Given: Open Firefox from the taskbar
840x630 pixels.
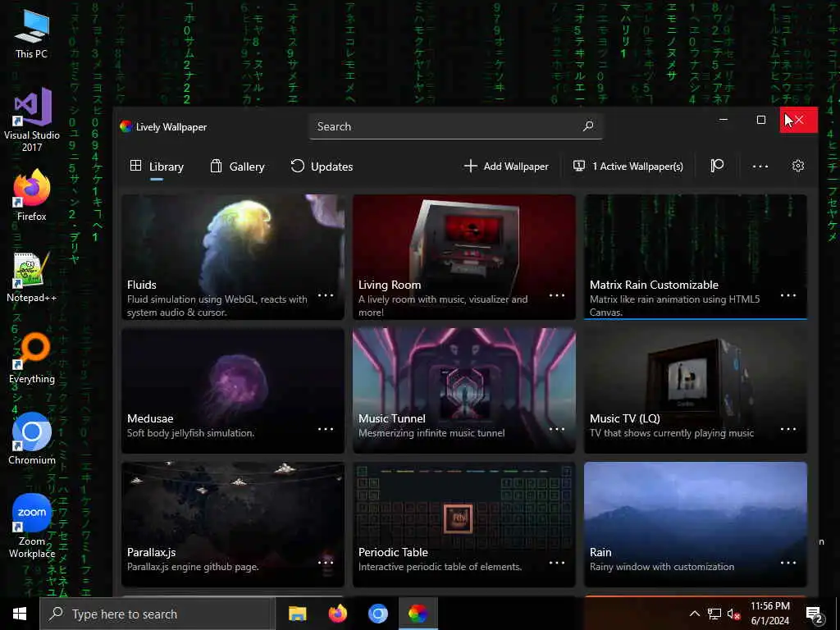Looking at the screenshot, I should (x=337, y=614).
